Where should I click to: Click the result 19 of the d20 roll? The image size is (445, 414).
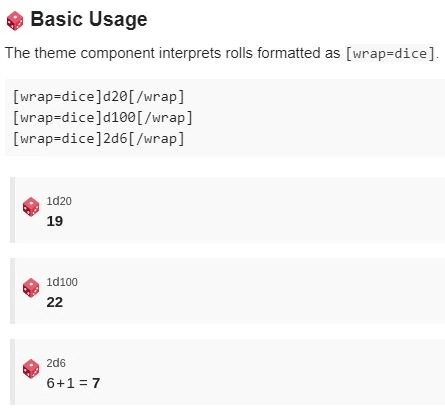click(55, 221)
